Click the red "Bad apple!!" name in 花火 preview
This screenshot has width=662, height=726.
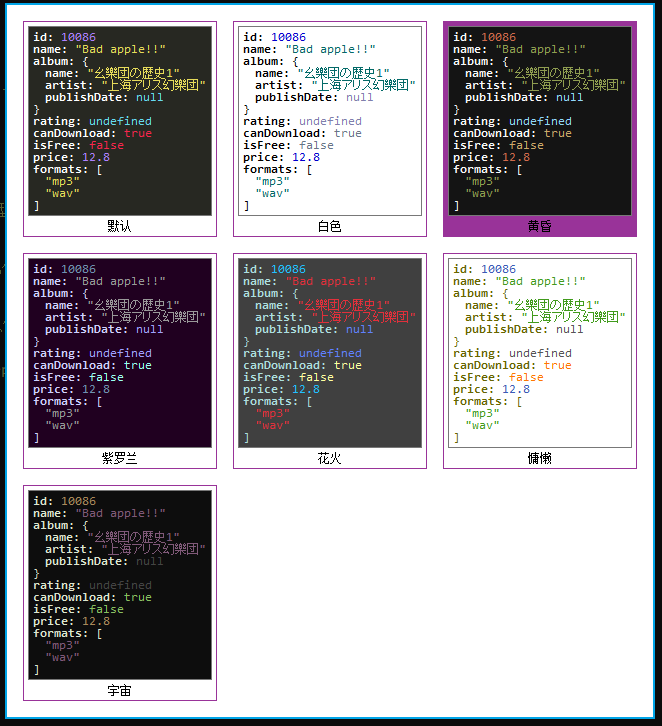pos(331,281)
